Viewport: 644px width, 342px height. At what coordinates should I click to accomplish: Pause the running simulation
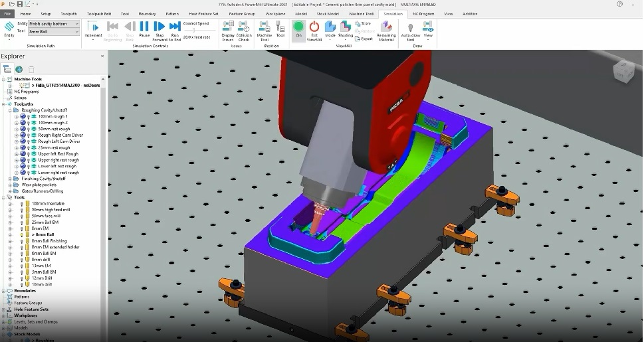(144, 30)
